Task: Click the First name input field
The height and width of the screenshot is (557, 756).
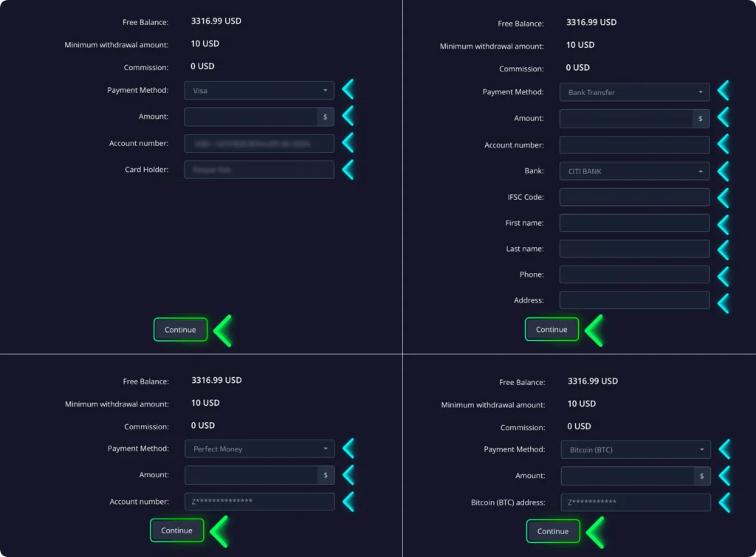Action: click(x=633, y=223)
